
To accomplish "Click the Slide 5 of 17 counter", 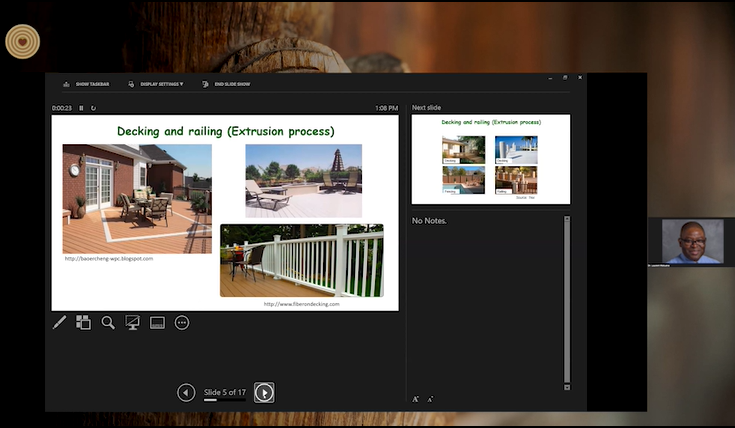I will point(225,392).
